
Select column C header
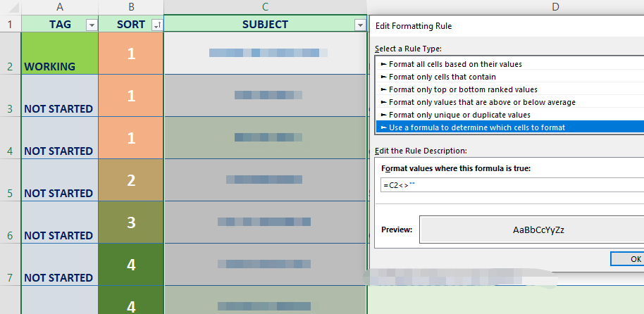265,7
